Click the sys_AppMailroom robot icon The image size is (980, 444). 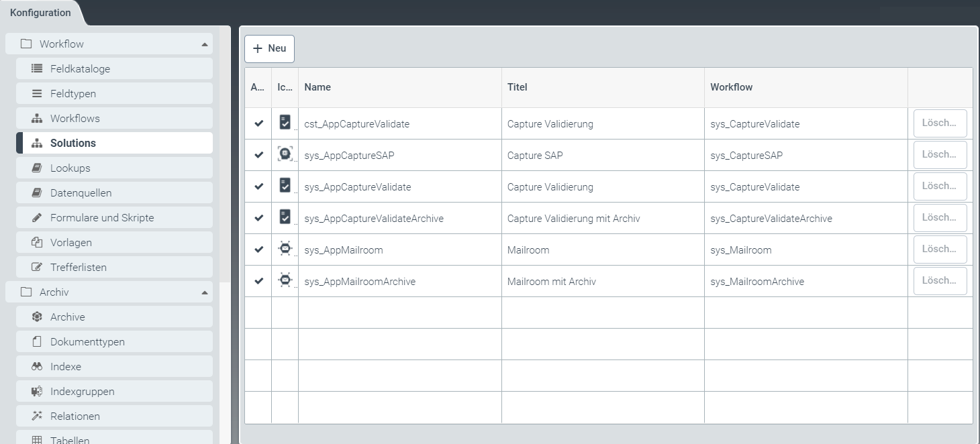tap(285, 249)
